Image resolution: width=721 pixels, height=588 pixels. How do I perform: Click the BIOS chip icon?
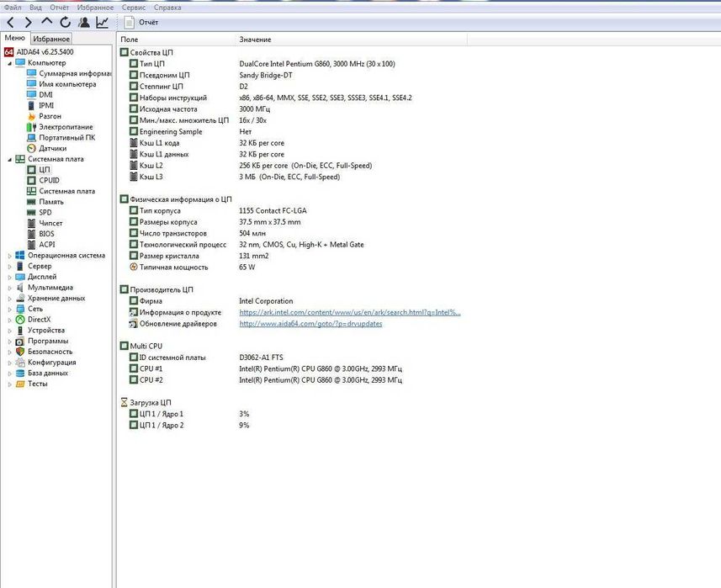point(31,234)
